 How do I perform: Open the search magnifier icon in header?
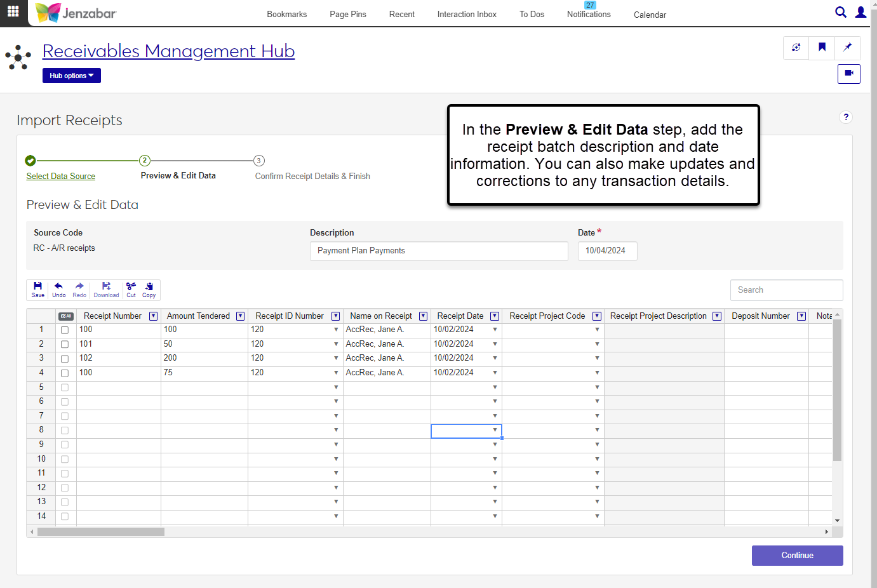(840, 12)
